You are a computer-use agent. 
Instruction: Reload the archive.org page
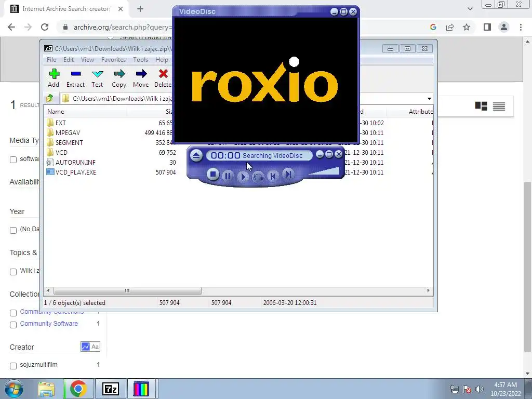tap(45, 27)
